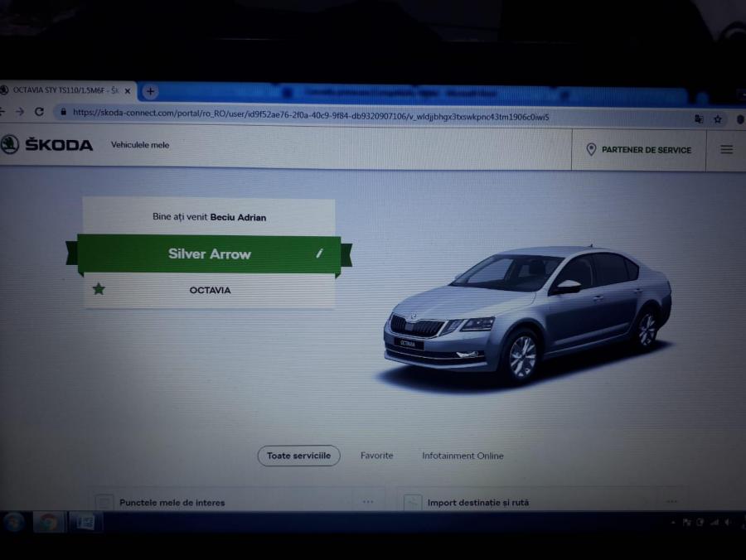Image resolution: width=746 pixels, height=560 pixels.
Task: Open Chrome from the taskbar
Action: point(48,522)
